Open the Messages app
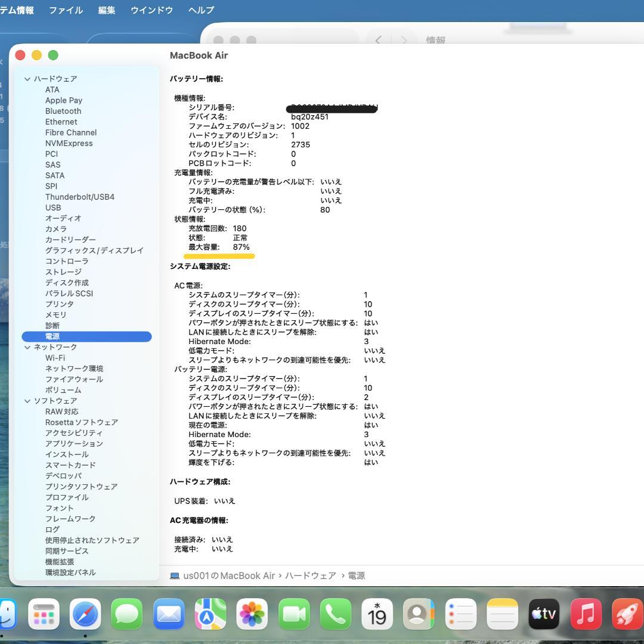Viewport: 644px width, 644px height. [x=126, y=614]
